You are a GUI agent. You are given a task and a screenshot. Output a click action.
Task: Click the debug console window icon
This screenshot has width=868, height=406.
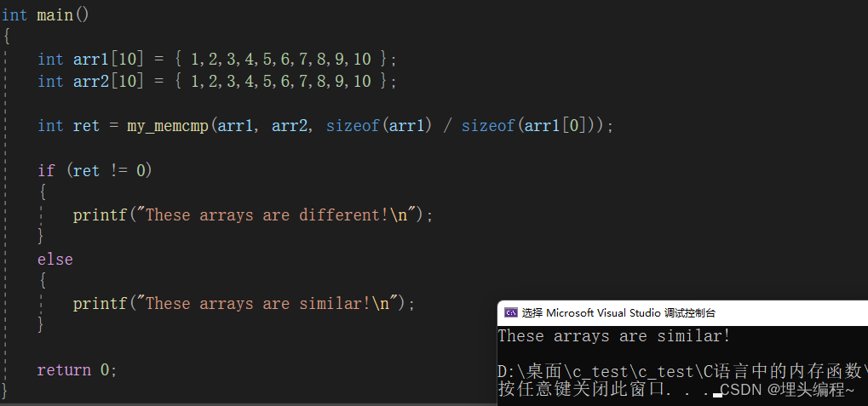click(510, 312)
